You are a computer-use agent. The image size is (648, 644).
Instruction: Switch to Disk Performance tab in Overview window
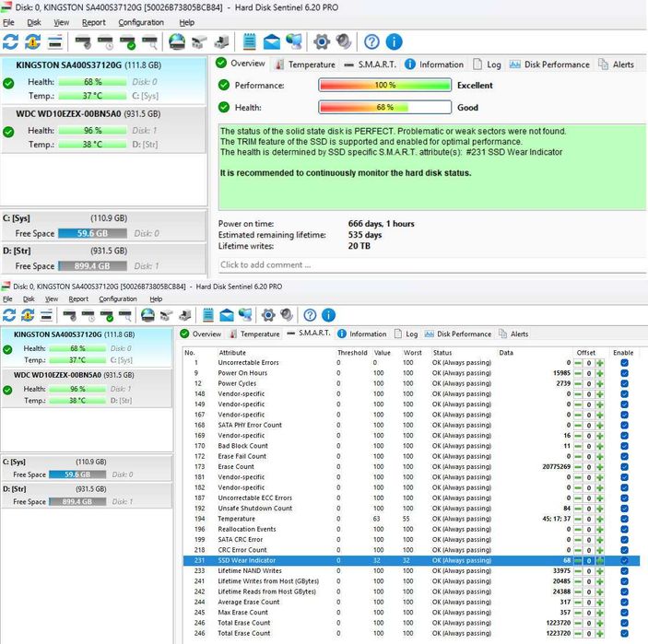(x=549, y=64)
